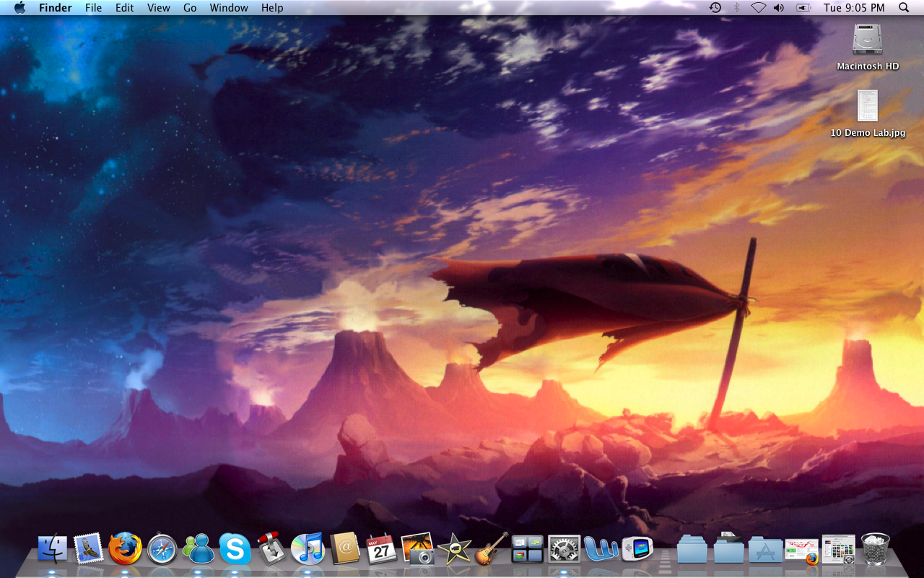924x578 pixels.
Task: Open the Finder application menu
Action: point(56,8)
